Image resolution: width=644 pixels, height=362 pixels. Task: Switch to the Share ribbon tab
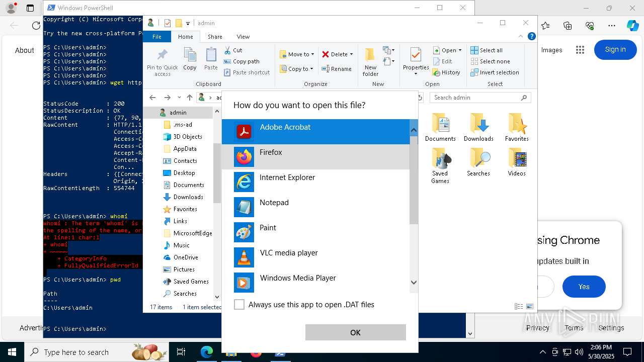pyautogui.click(x=215, y=37)
